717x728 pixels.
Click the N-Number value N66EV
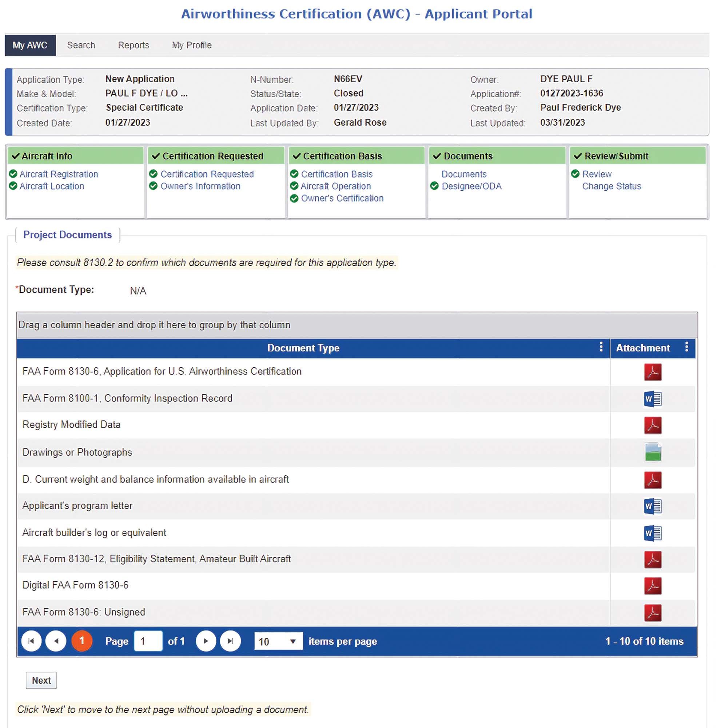tap(348, 79)
